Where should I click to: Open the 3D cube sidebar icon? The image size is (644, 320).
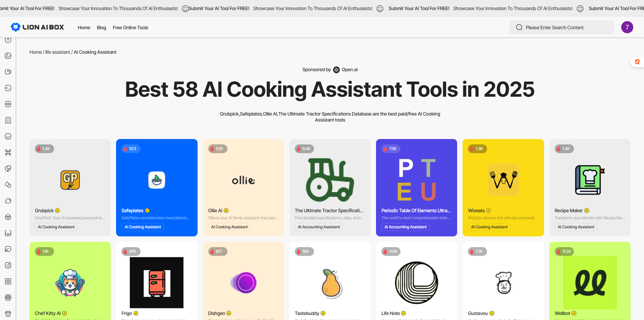click(8, 217)
